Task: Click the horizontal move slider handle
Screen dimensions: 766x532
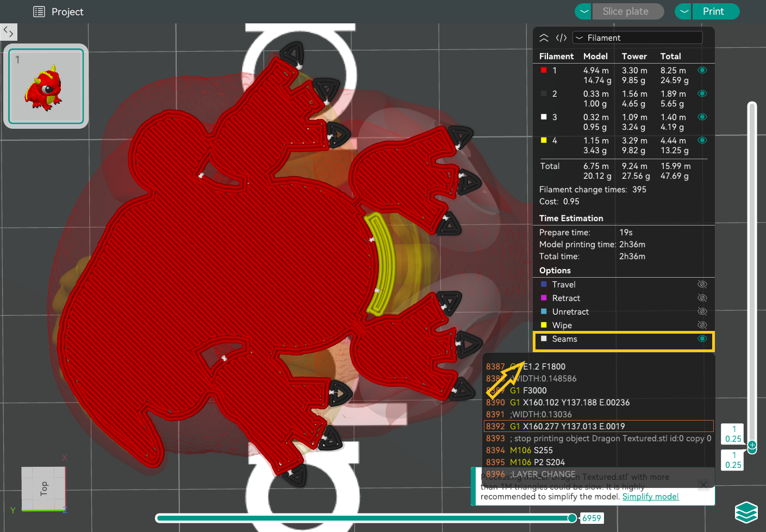Action: tap(572, 518)
